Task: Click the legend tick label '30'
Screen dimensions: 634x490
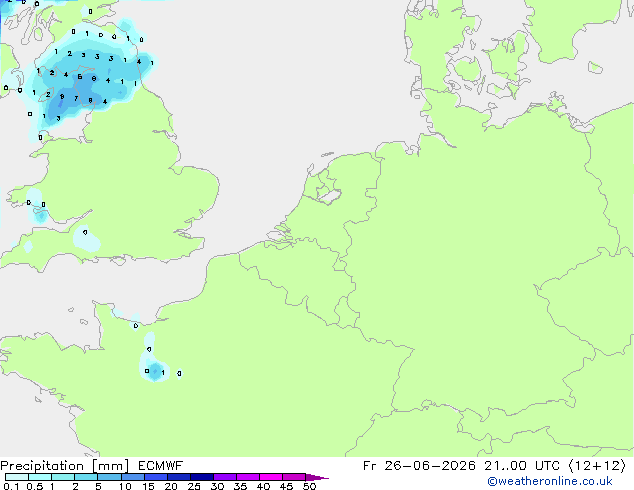Action: [x=217, y=486]
